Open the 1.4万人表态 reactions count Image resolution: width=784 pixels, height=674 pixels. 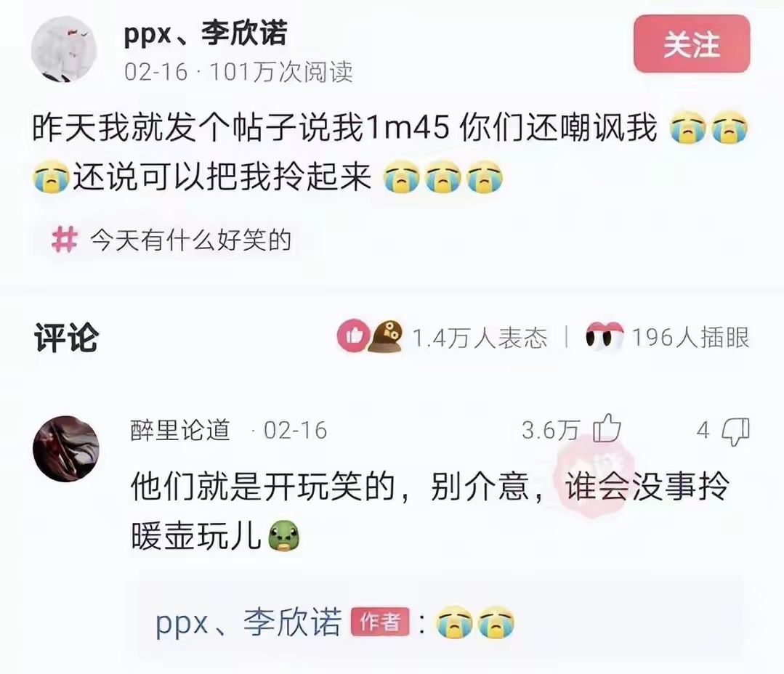pyautogui.click(x=480, y=338)
